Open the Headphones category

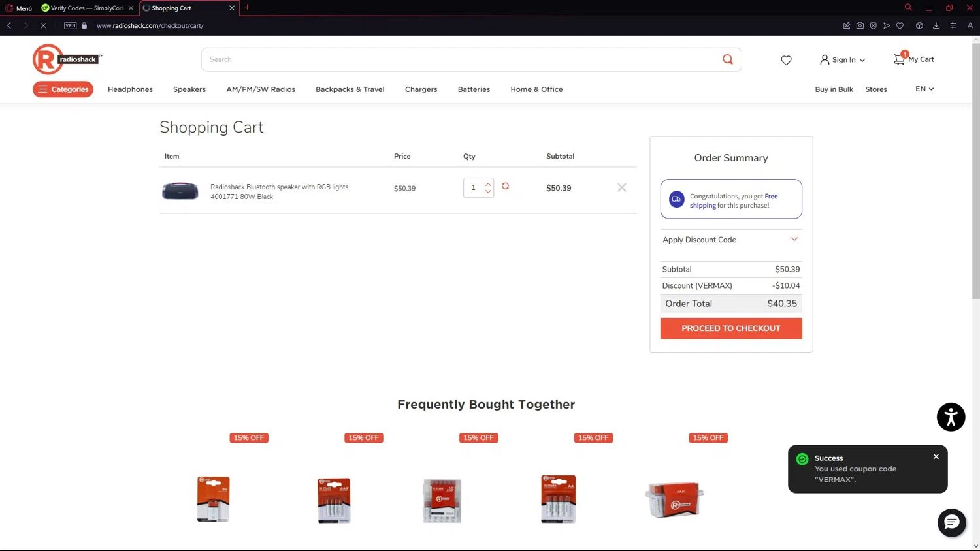click(130, 89)
